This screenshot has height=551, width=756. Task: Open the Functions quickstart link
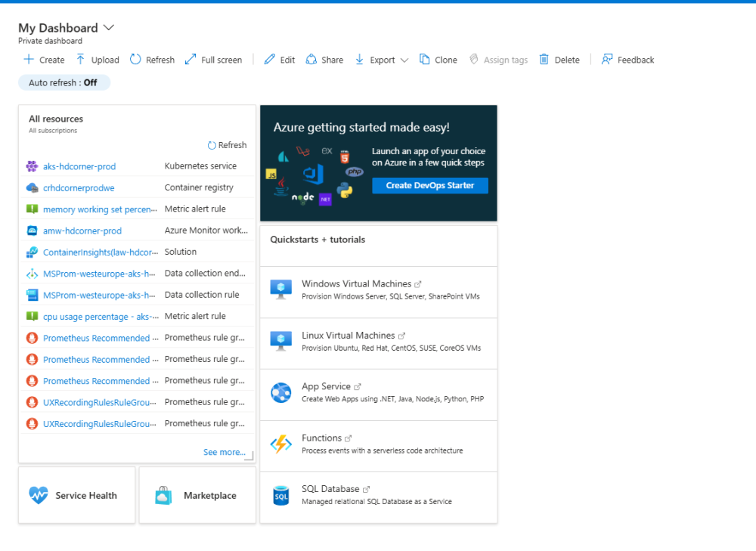click(321, 438)
